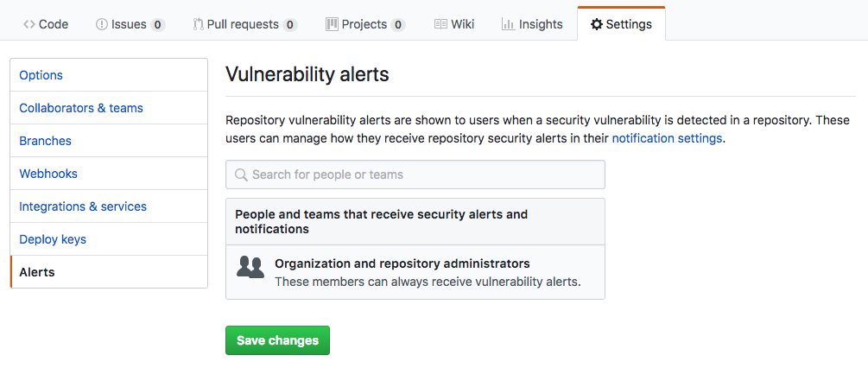Open the Webhooks settings page
Image resolution: width=868 pixels, height=368 pixels.
109,174
